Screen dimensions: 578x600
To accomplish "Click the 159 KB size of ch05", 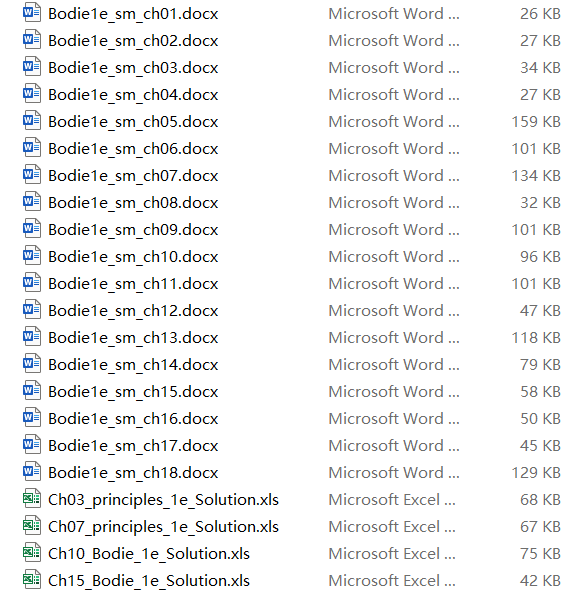I will 536,122.
